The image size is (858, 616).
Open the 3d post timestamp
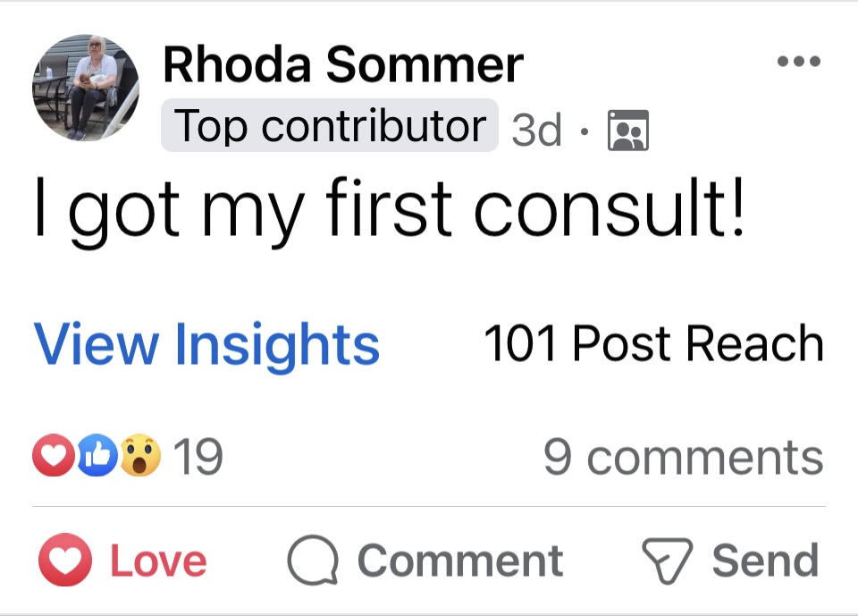[536, 130]
